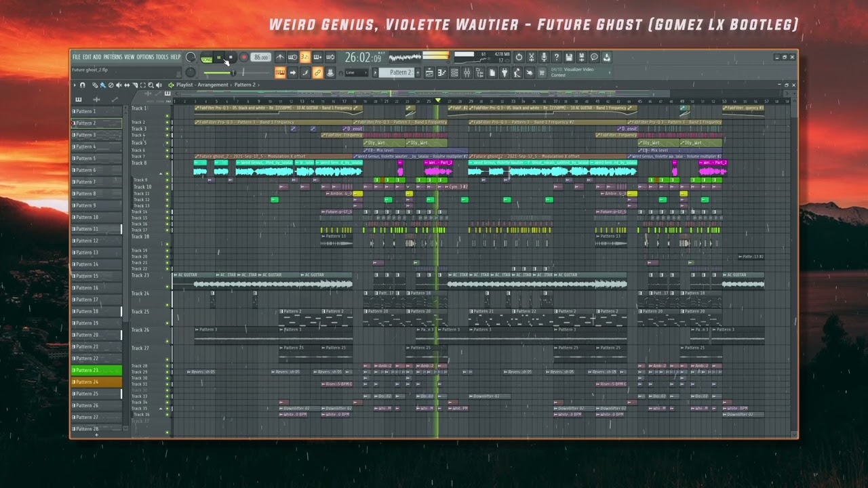Open the tempo tapper icon
This screenshot has height=488, width=868.
tap(517, 73)
